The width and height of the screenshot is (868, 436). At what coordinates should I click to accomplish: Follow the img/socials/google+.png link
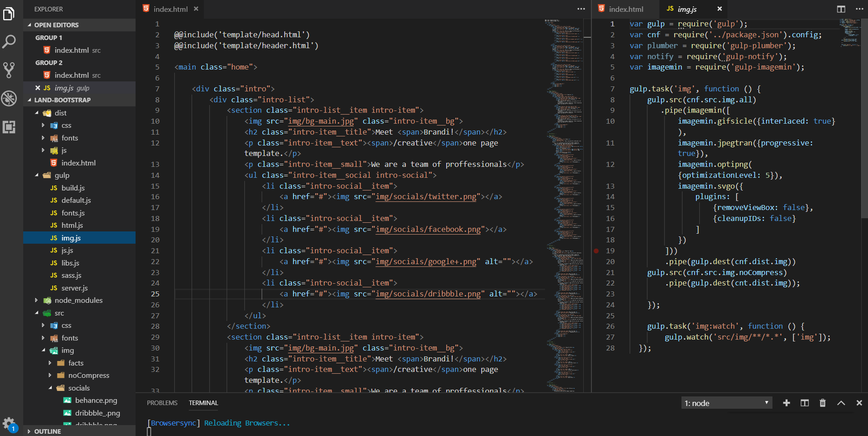click(x=426, y=261)
